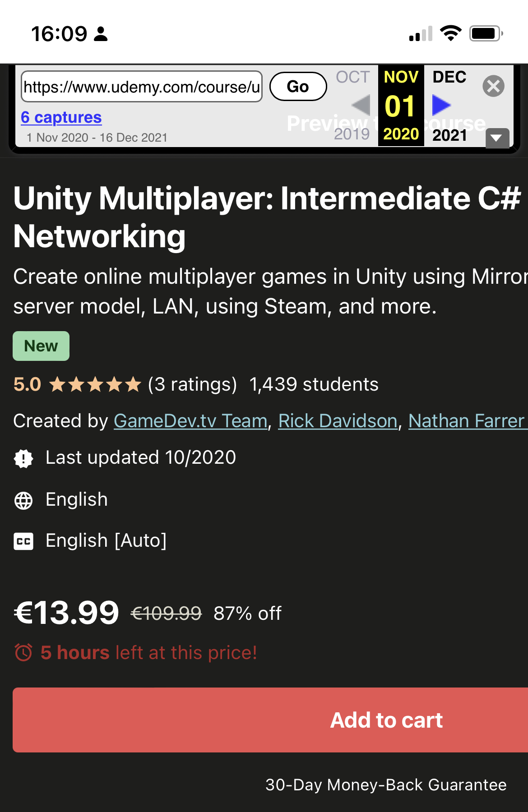Jump to the 2021 capture year
Viewport: 528px width, 812px height.
[449, 135]
